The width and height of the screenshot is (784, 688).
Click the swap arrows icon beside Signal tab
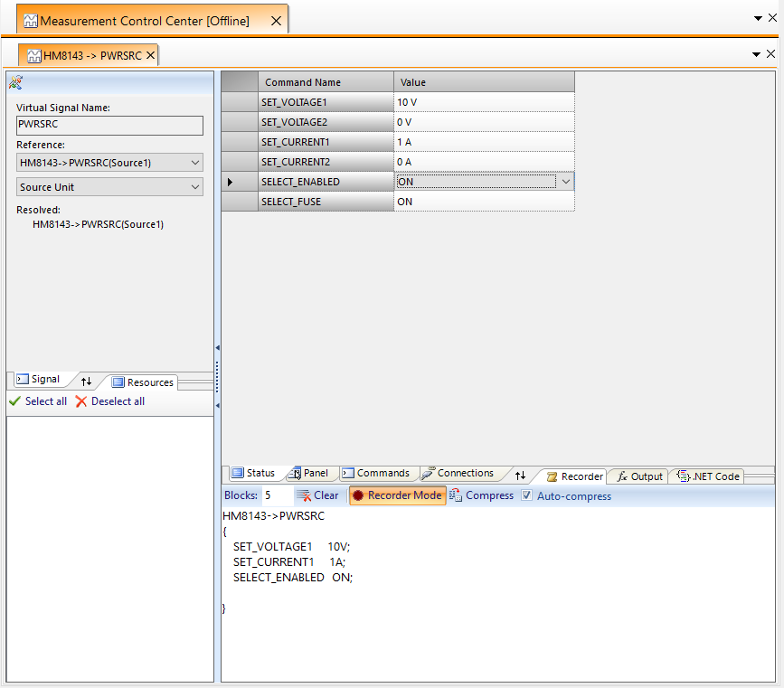(87, 382)
